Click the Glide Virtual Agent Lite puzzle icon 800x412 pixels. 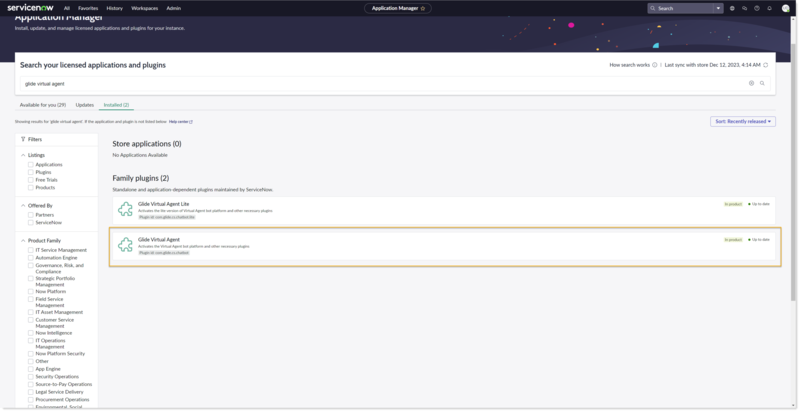125,209
